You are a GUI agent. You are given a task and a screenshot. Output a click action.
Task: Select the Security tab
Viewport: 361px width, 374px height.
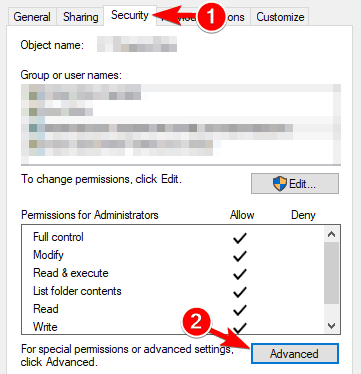click(130, 15)
